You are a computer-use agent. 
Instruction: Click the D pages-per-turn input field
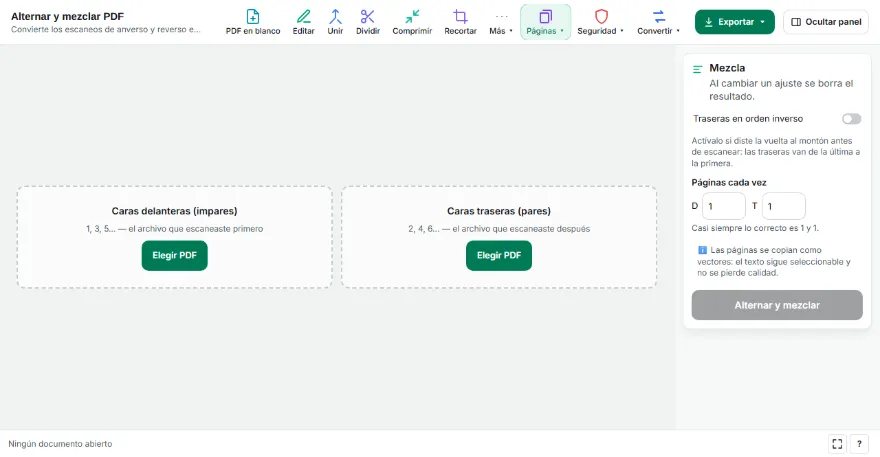(x=723, y=206)
